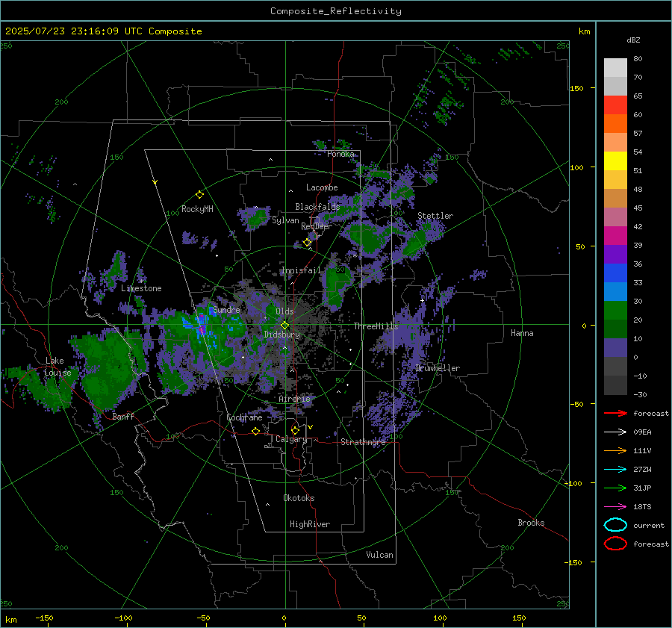Click the red swatch in dBZ scale

pos(615,105)
